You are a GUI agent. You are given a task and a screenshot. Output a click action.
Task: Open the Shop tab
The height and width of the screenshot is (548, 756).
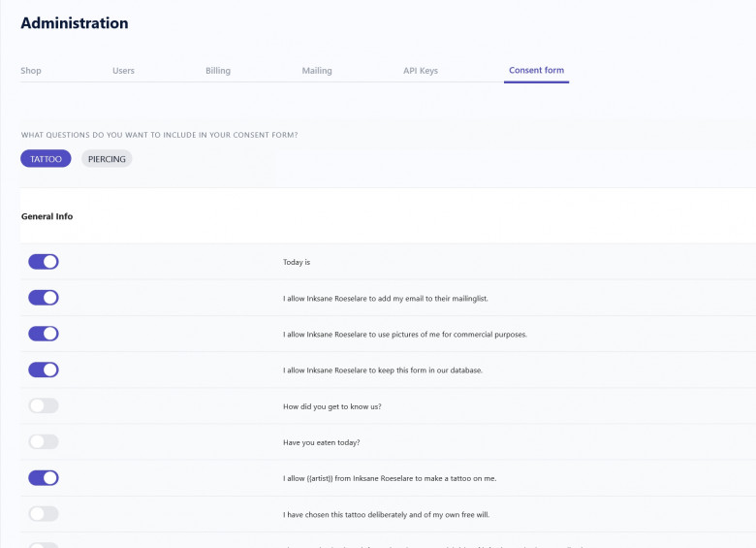31,71
